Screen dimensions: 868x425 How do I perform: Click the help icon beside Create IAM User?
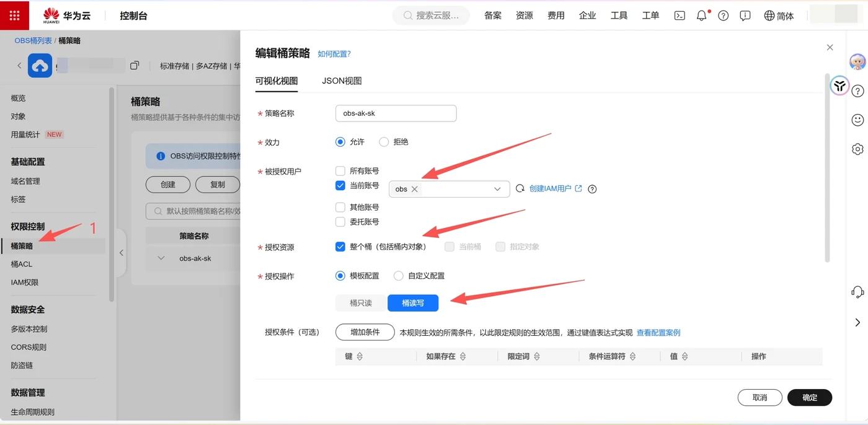pos(592,189)
